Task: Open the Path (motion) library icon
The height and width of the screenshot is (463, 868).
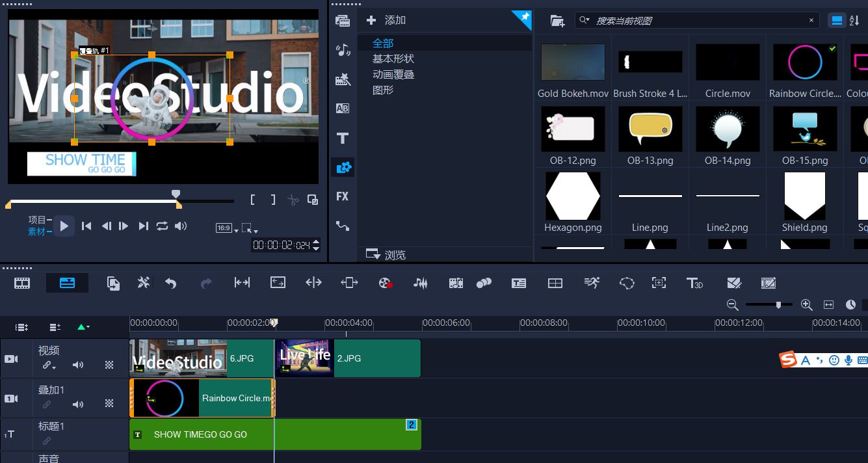Action: (x=343, y=226)
